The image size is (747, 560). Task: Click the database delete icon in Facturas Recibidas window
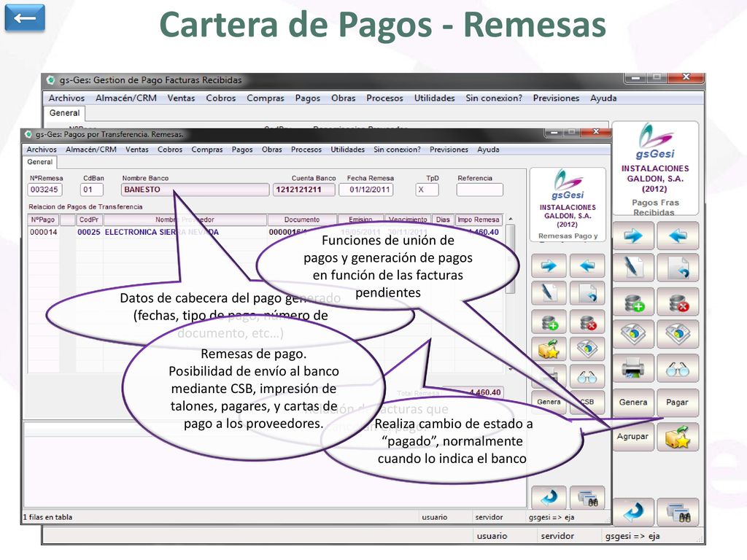(x=678, y=303)
